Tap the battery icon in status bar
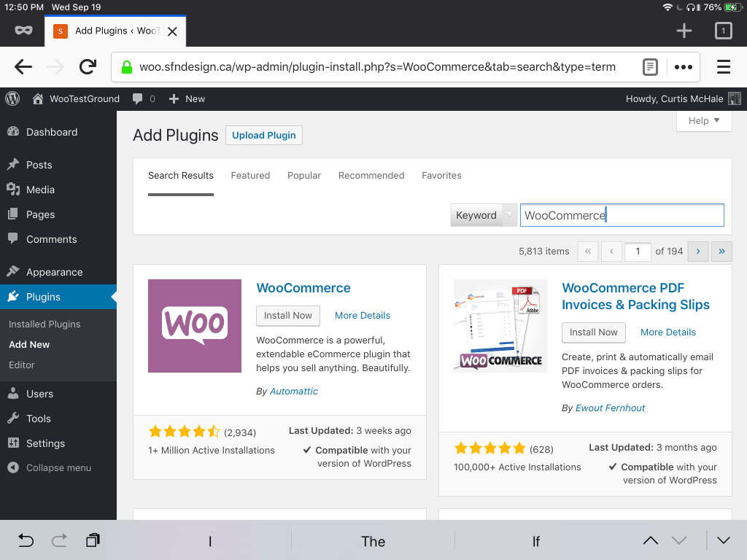The height and width of the screenshot is (560, 747). (732, 7)
